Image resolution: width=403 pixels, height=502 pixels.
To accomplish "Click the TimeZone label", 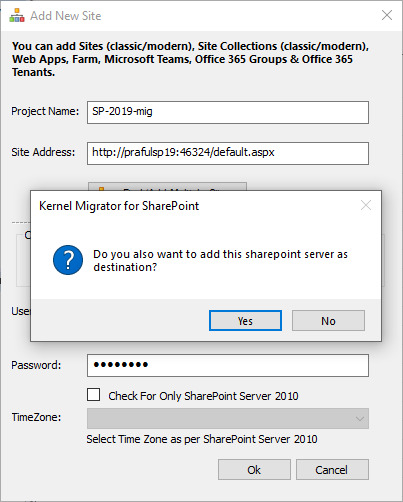I will (36, 417).
